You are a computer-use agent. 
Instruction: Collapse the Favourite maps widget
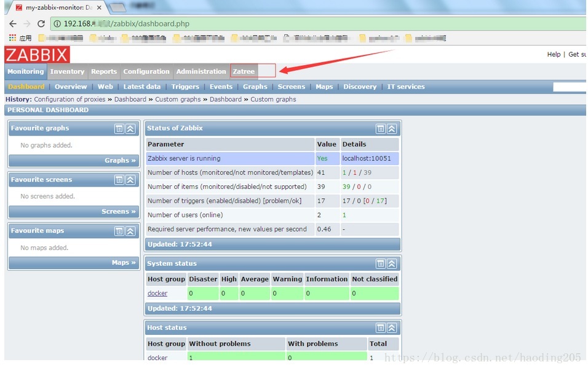130,231
